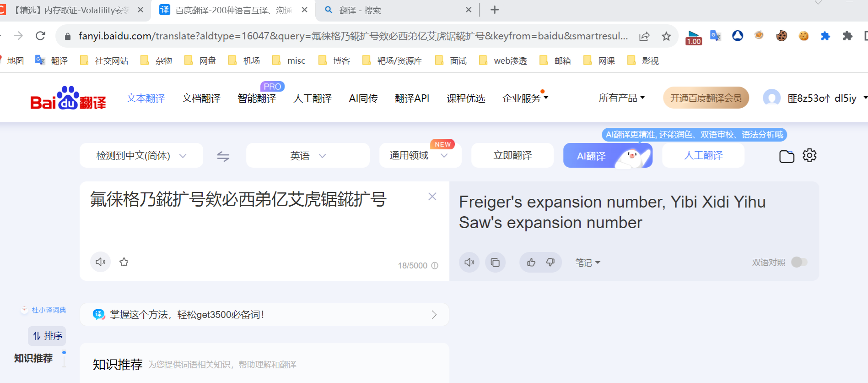This screenshot has height=383, width=868.
Task: Close the 百度翻译 browser tab
Action: click(x=304, y=10)
